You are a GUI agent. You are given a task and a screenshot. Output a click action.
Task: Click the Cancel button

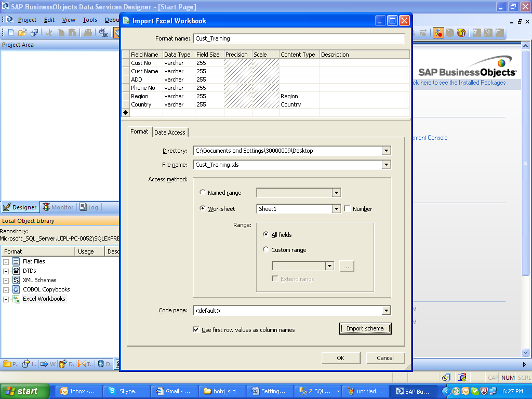[x=385, y=358]
